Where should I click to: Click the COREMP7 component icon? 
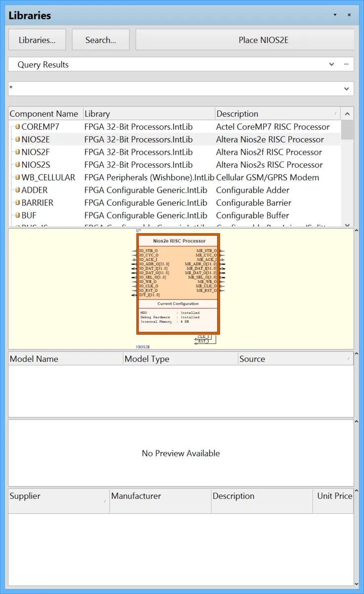tap(17, 127)
